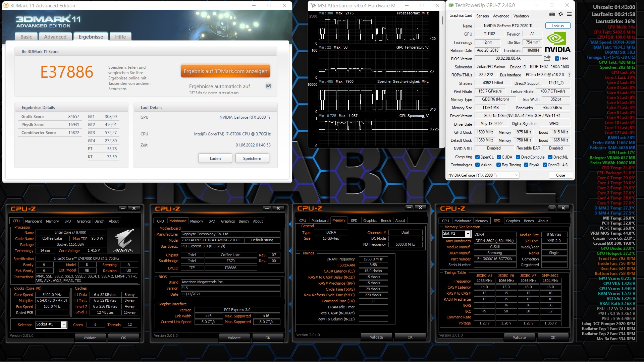Toggle the Ray Tracing checkbox

click(x=499, y=165)
